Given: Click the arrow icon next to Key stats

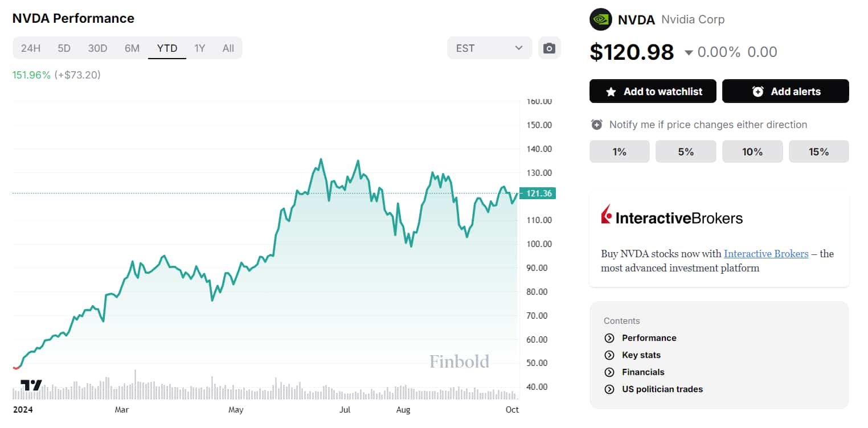Looking at the screenshot, I should coord(609,355).
